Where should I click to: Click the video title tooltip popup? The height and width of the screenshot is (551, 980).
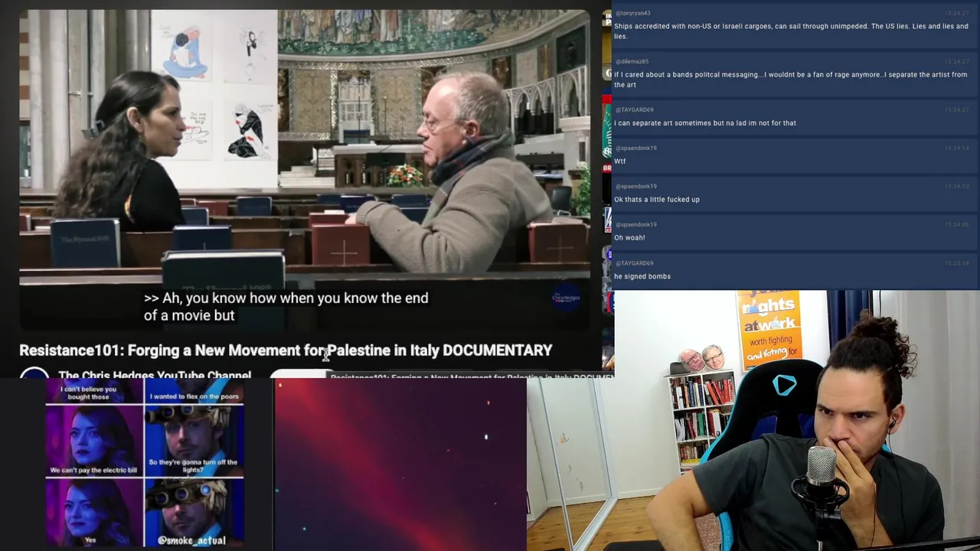(472, 376)
